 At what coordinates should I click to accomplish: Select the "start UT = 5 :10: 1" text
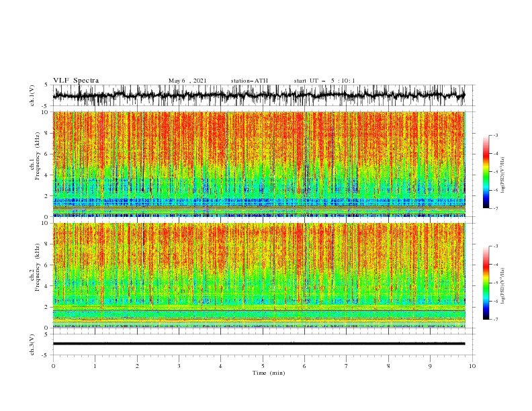tap(324, 81)
